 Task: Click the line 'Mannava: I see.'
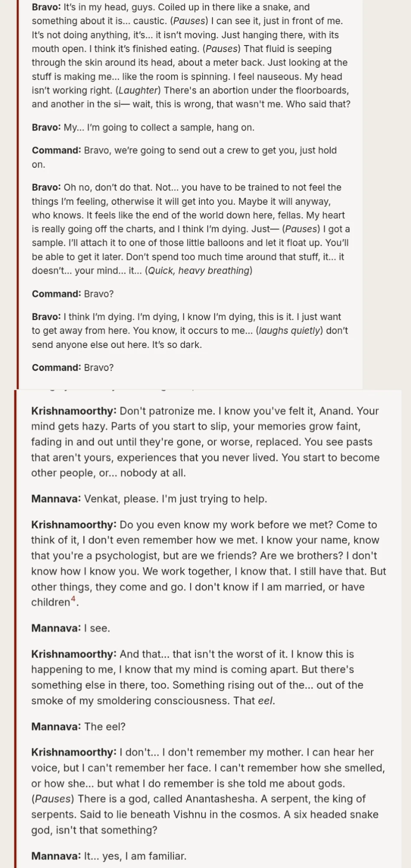point(71,628)
